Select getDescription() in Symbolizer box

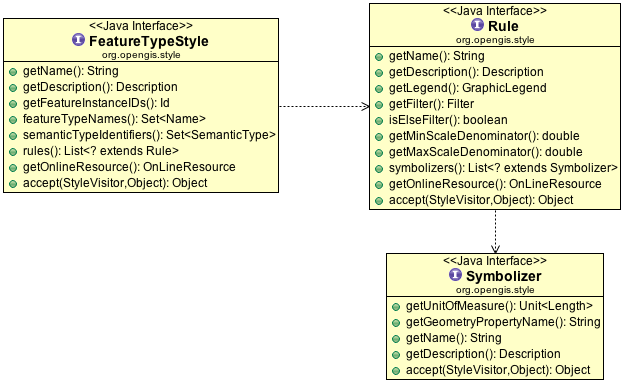pyautogui.click(x=483, y=354)
